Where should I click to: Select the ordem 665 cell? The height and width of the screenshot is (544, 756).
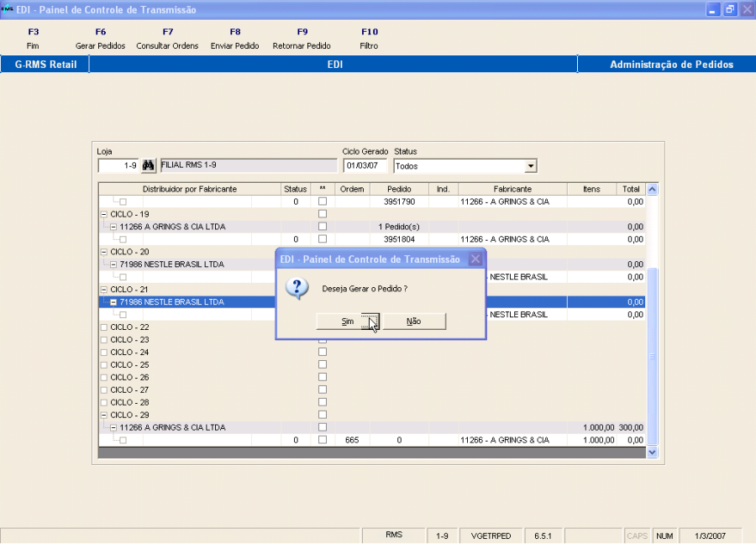pyautogui.click(x=352, y=440)
